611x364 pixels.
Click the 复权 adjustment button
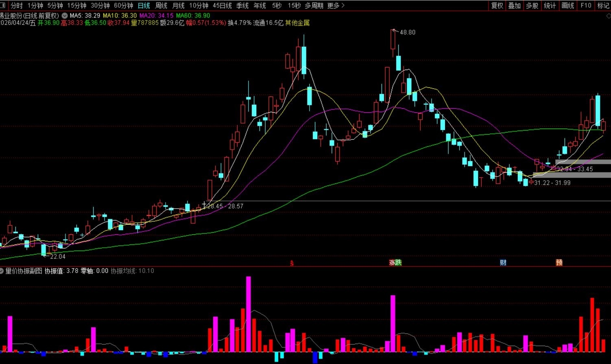(497, 5)
